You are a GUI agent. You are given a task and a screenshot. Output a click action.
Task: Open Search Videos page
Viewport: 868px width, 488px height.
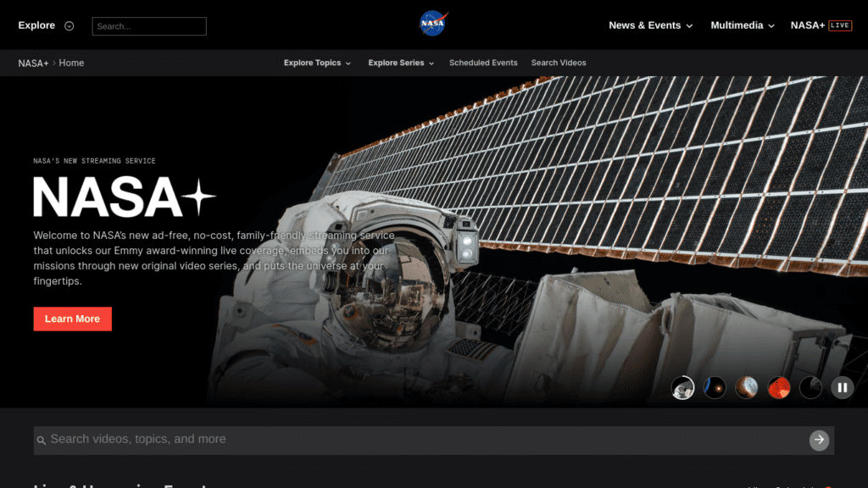(x=559, y=63)
